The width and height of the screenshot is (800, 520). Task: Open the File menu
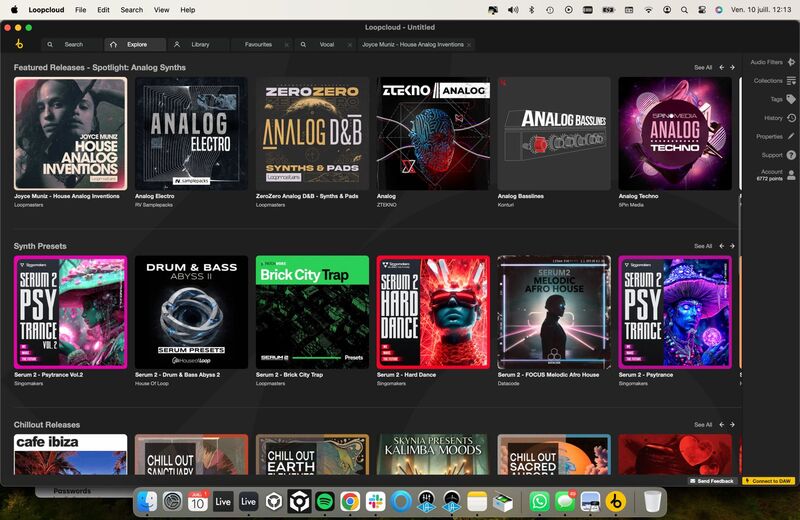click(81, 10)
